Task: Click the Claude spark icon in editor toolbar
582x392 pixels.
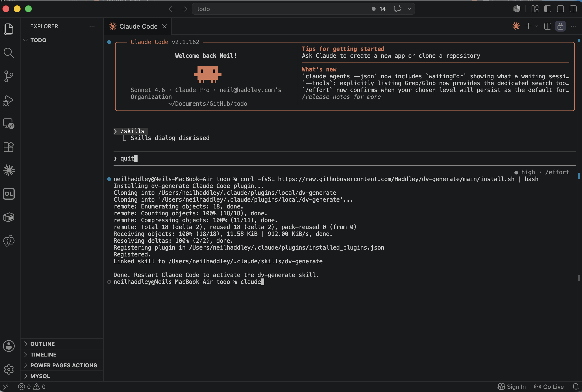Action: 516,26
